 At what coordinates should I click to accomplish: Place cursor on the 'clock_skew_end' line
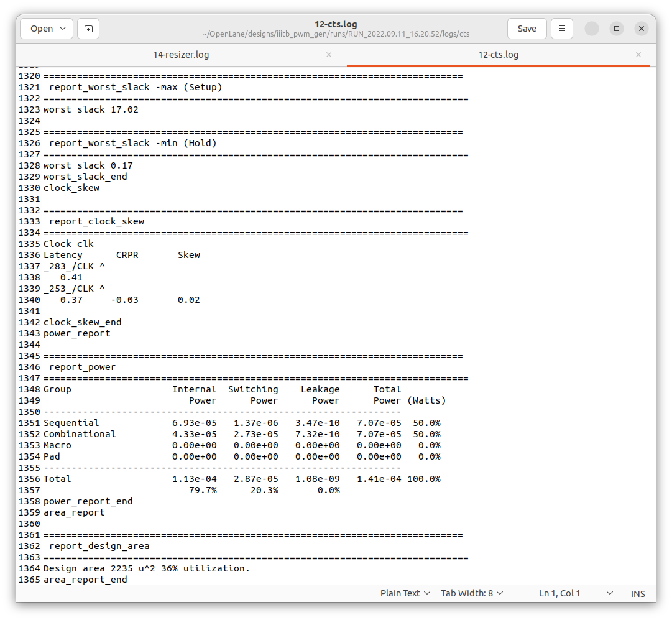(83, 322)
